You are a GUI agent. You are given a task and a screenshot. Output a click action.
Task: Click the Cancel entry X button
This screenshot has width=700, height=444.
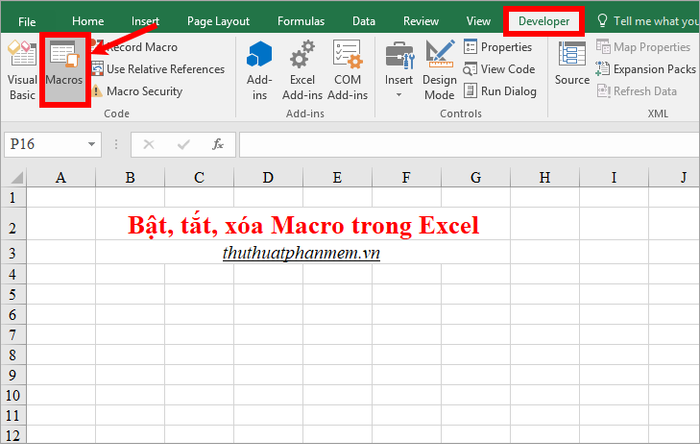coord(149,144)
